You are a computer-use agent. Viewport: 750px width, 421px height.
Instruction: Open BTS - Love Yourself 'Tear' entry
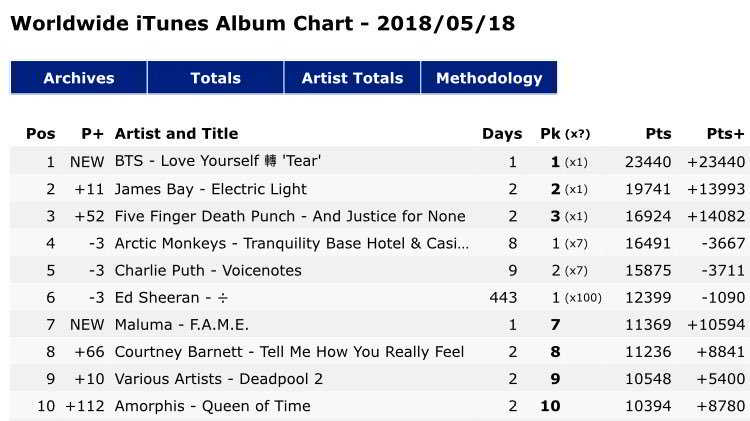coord(218,161)
